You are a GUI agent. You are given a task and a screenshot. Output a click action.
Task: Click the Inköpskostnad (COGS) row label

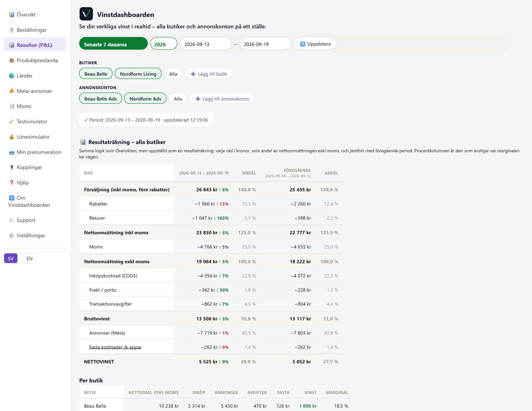[x=113, y=276]
